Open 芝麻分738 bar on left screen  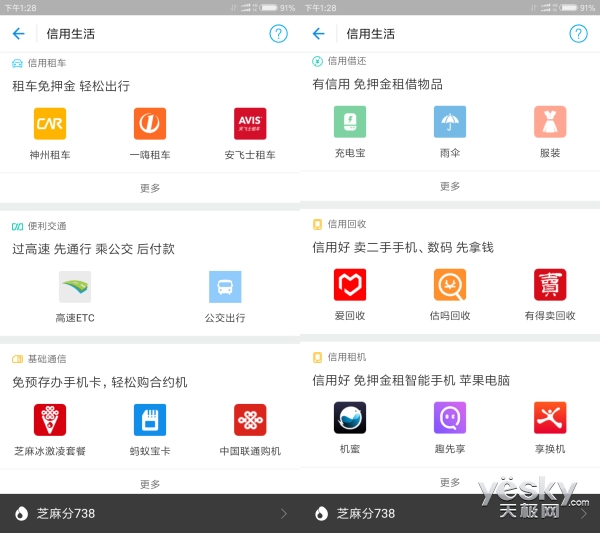[150, 513]
